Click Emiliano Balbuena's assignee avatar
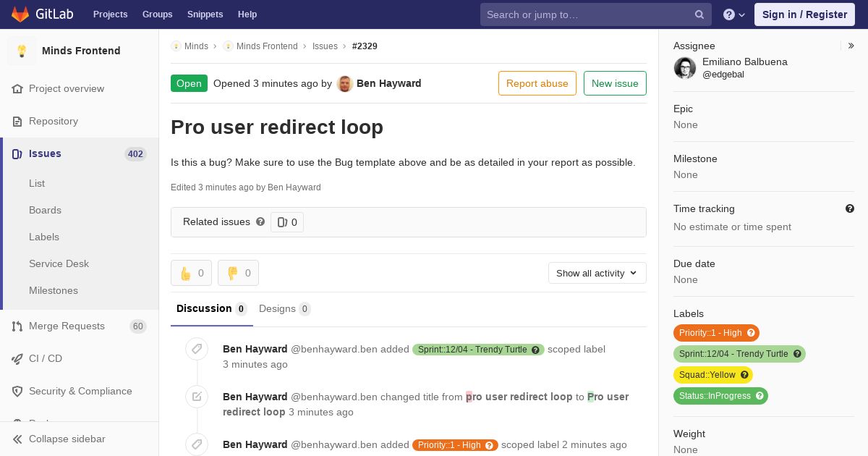 click(685, 68)
